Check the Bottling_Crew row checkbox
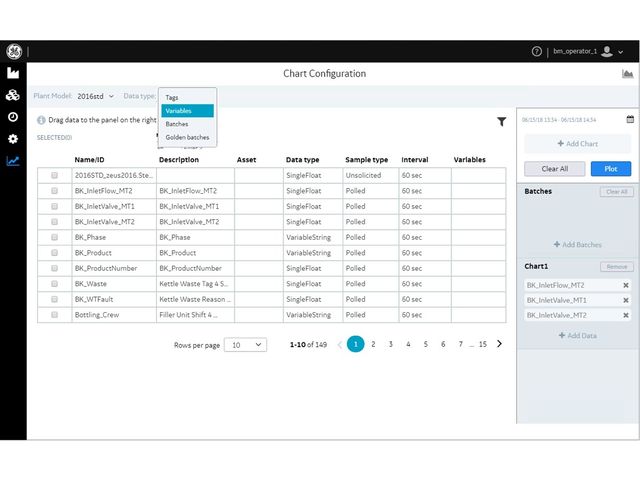The width and height of the screenshot is (640, 480). point(54,315)
